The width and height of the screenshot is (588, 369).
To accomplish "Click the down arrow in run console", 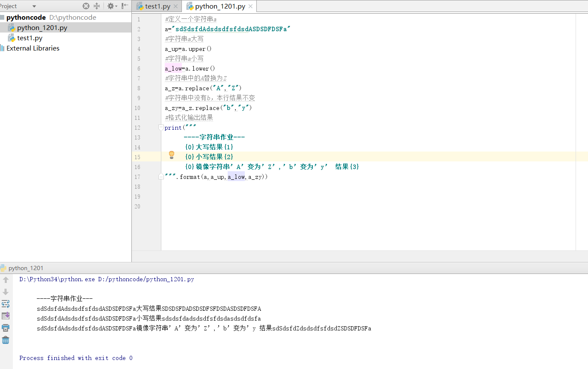I will 6,292.
